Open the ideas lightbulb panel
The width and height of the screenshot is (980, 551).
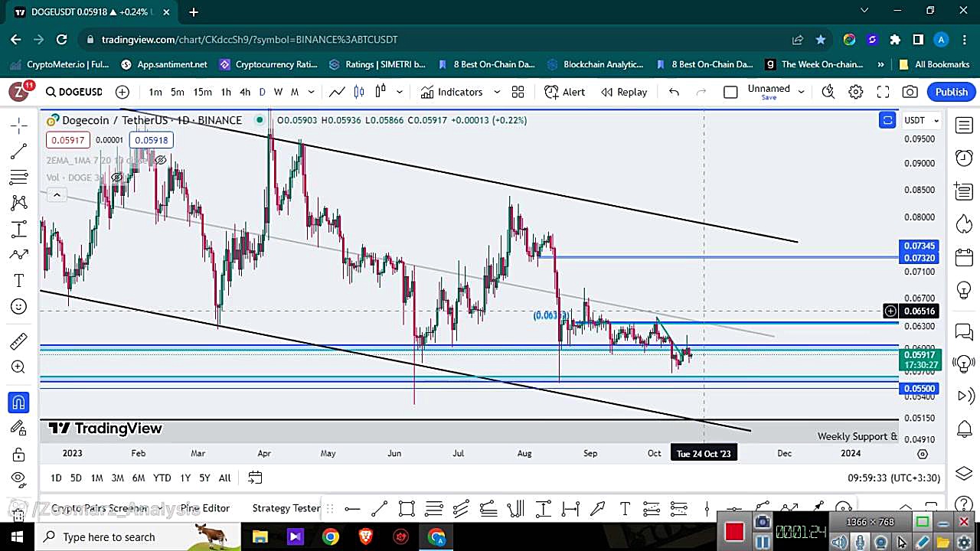coord(964,291)
